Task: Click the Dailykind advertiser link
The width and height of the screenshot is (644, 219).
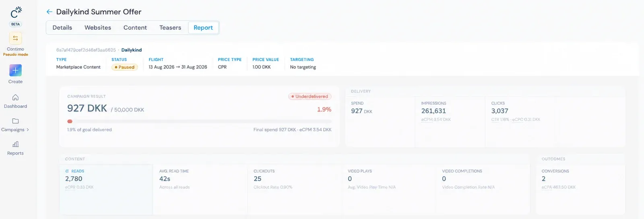Action: 132,50
